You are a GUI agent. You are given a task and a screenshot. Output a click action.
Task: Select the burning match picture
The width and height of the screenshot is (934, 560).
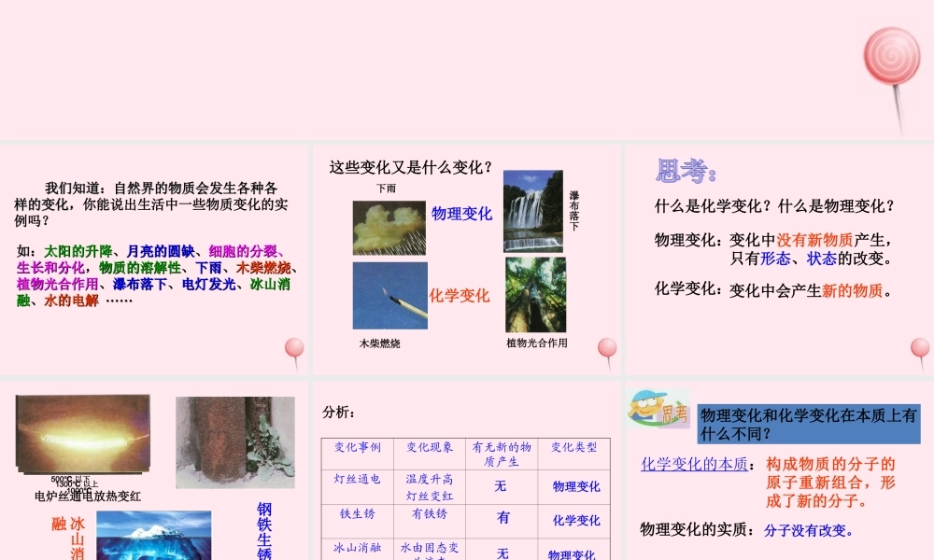pyautogui.click(x=390, y=296)
